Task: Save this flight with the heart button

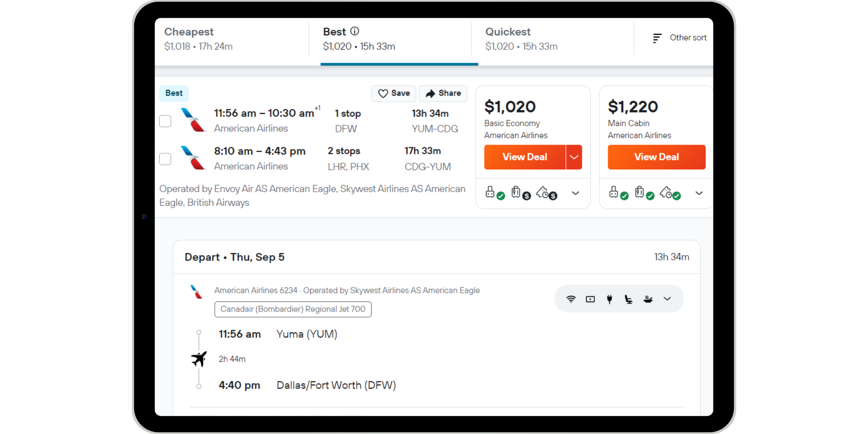Action: click(394, 94)
